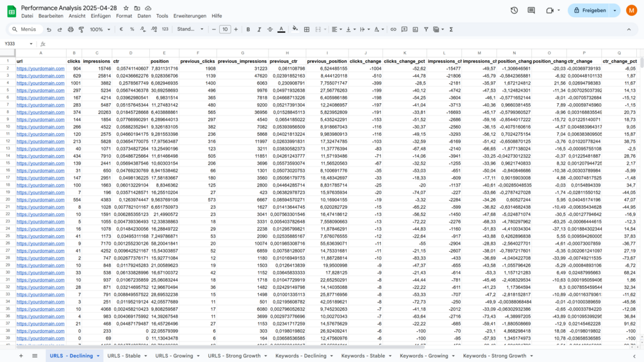This screenshot has width=644, height=362.
Task: Switch to URLS - Growing tab
Action: coord(177,356)
